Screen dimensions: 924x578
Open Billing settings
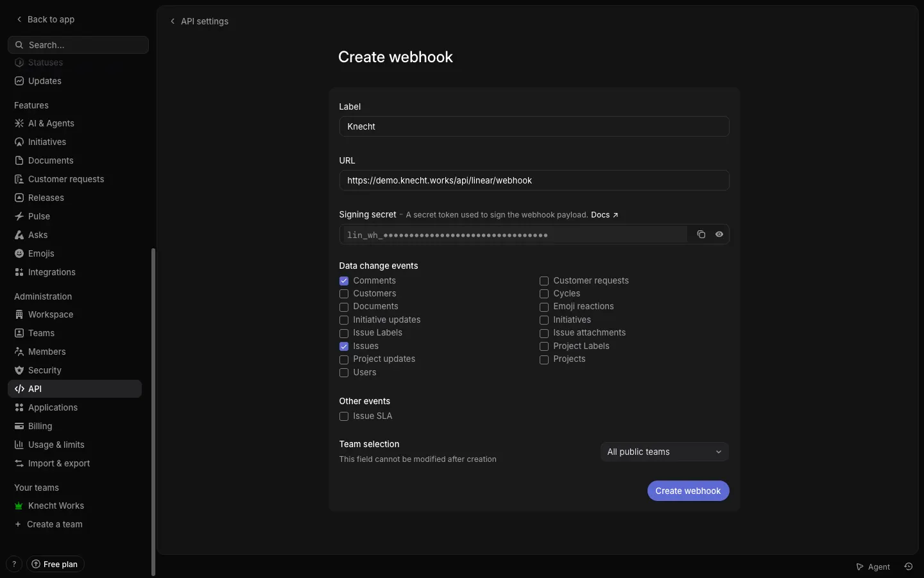74,426
